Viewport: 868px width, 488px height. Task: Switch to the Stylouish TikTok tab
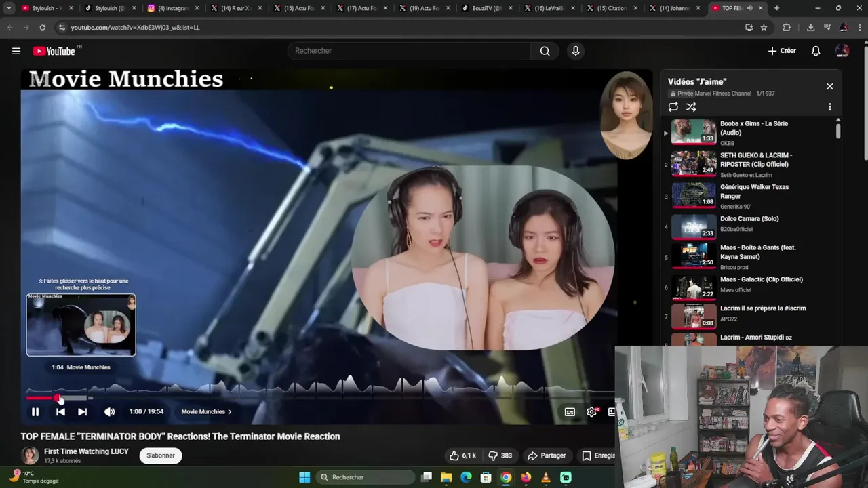110,8
